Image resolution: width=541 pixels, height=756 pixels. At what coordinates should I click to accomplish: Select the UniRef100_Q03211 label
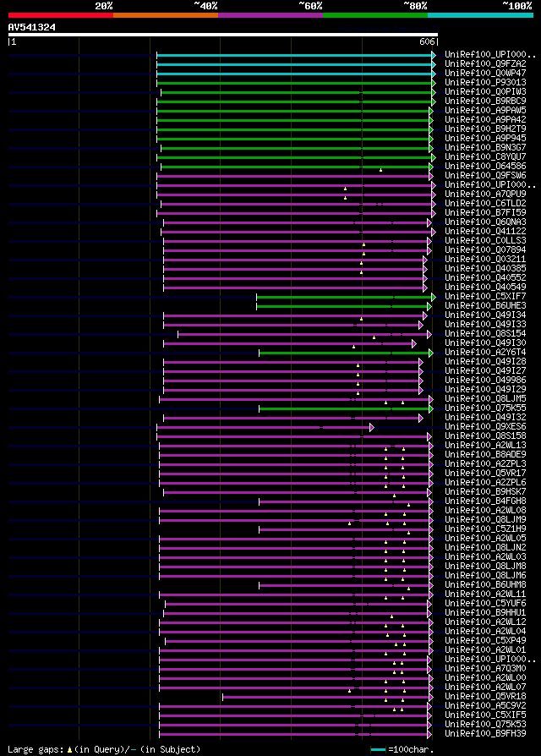pos(485,259)
